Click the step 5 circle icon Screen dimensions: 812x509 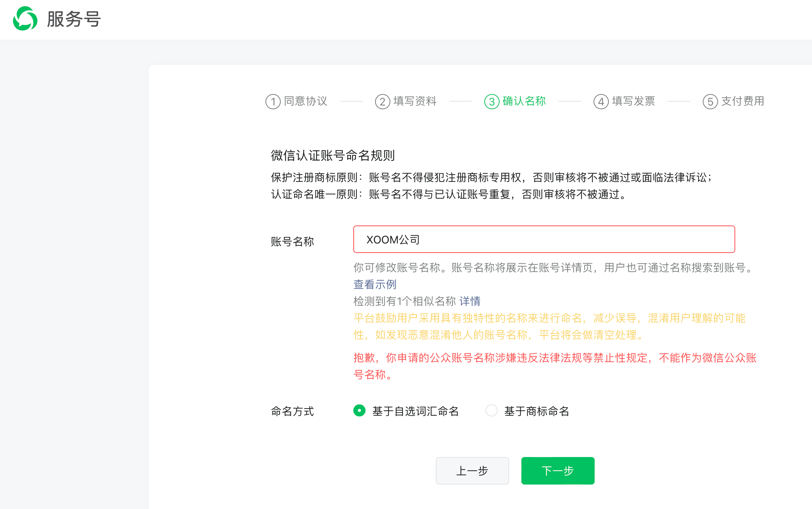pyautogui.click(x=710, y=102)
